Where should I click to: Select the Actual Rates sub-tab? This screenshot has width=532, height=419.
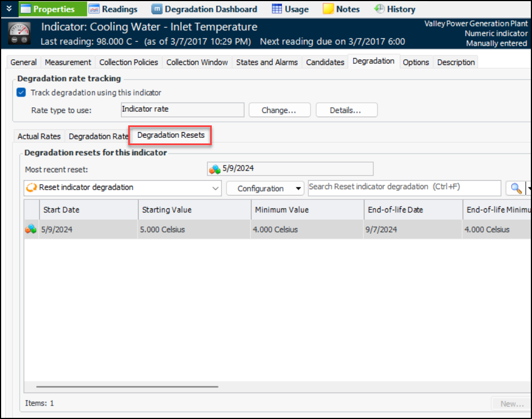pos(39,136)
